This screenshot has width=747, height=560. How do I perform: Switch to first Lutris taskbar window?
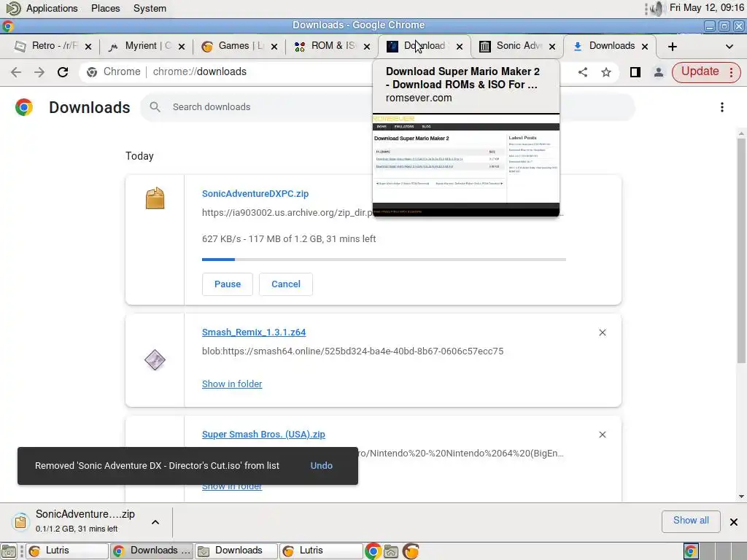pyautogui.click(x=66, y=551)
